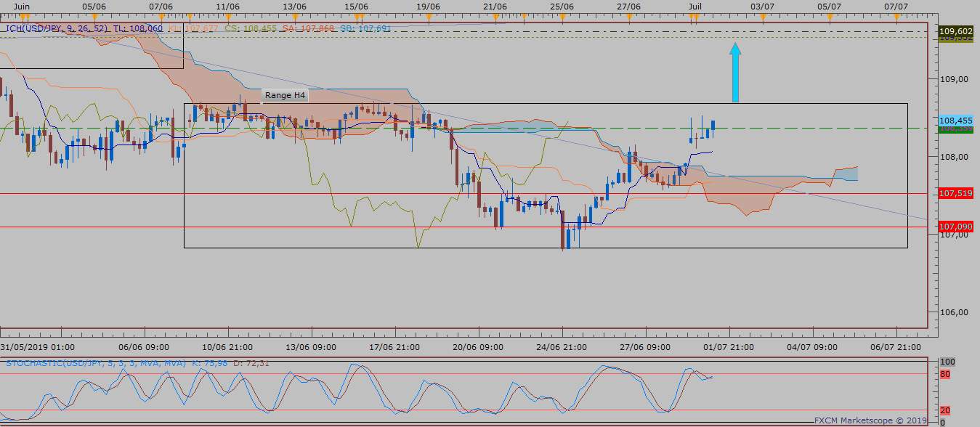Click the orange marker under 07/07
Viewport: 980px width, 427px height.
click(896, 17)
